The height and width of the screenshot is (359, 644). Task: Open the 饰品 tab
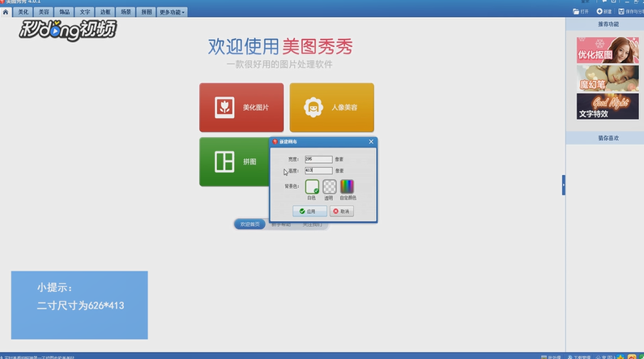(x=64, y=12)
